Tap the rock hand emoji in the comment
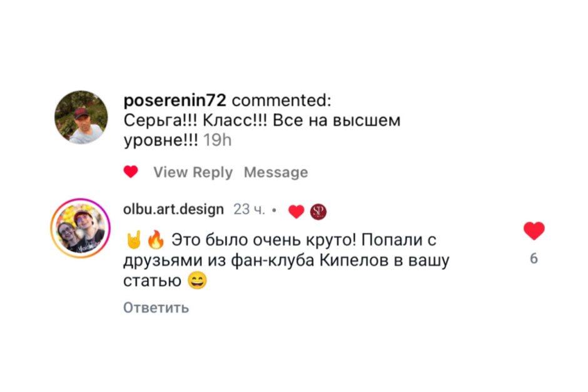The height and width of the screenshot is (392, 588). tap(135, 238)
